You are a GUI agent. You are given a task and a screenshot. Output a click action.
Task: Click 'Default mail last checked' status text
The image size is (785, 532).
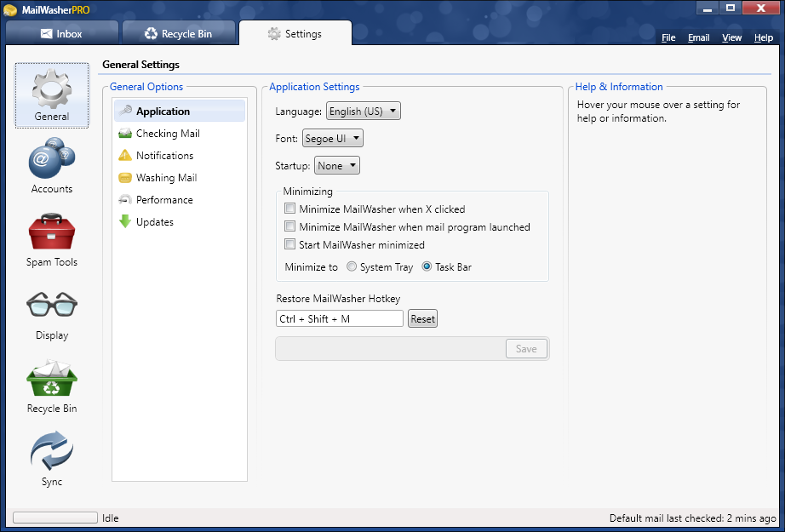(x=692, y=518)
